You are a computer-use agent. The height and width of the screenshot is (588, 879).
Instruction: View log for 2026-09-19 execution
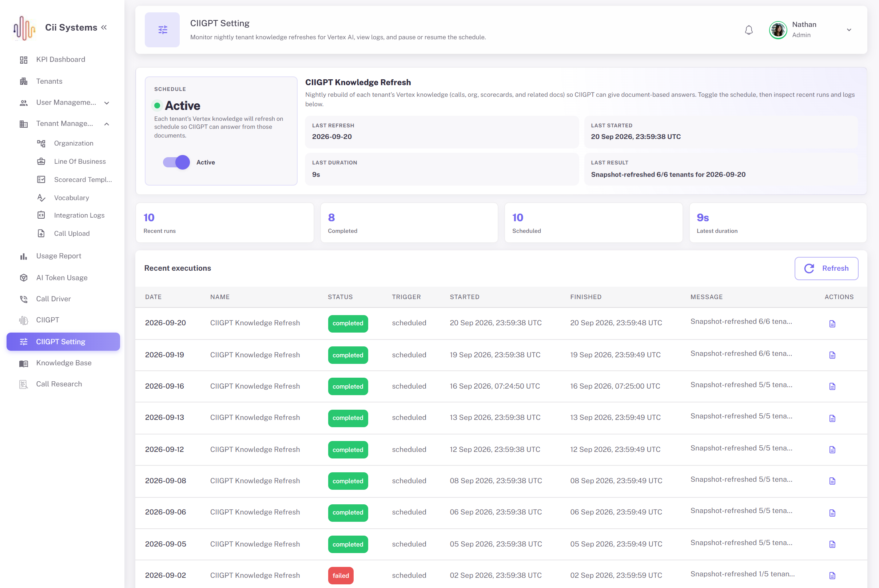[x=832, y=355]
